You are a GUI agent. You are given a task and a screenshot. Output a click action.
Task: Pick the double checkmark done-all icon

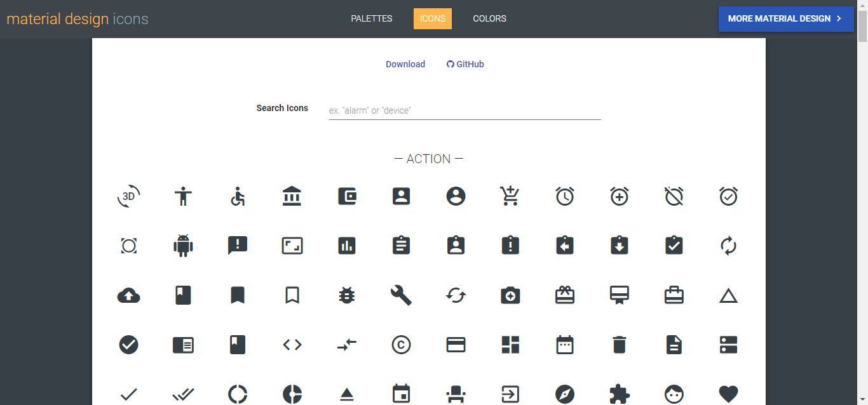[183, 394]
